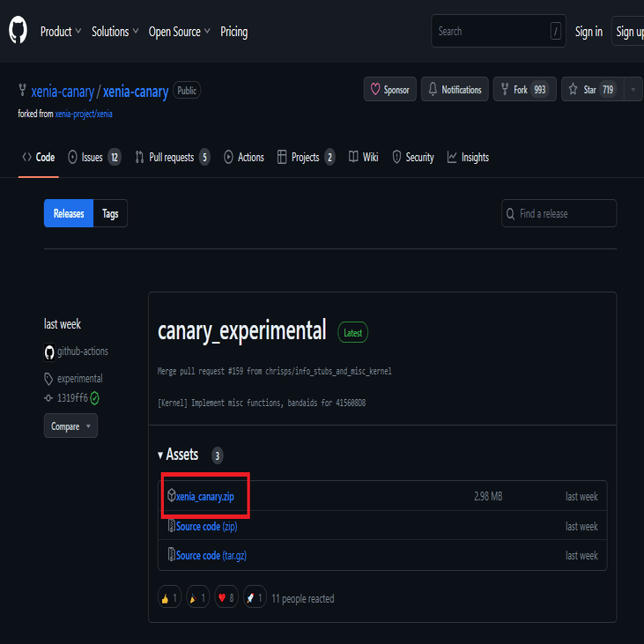Click the verified check icon by commit
Viewport: 644px width, 644px height.
[x=94, y=398]
